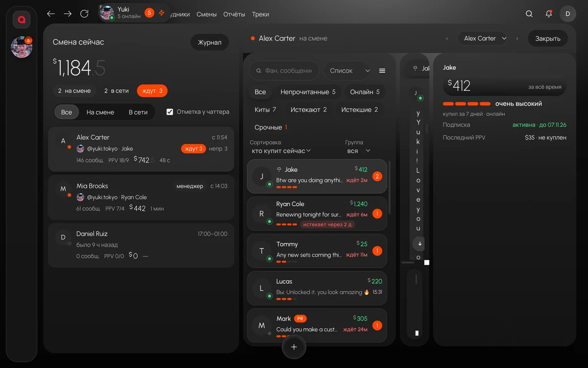Select the Все segment in shift filter
Screen dimensions: 588x368
[x=67, y=112]
